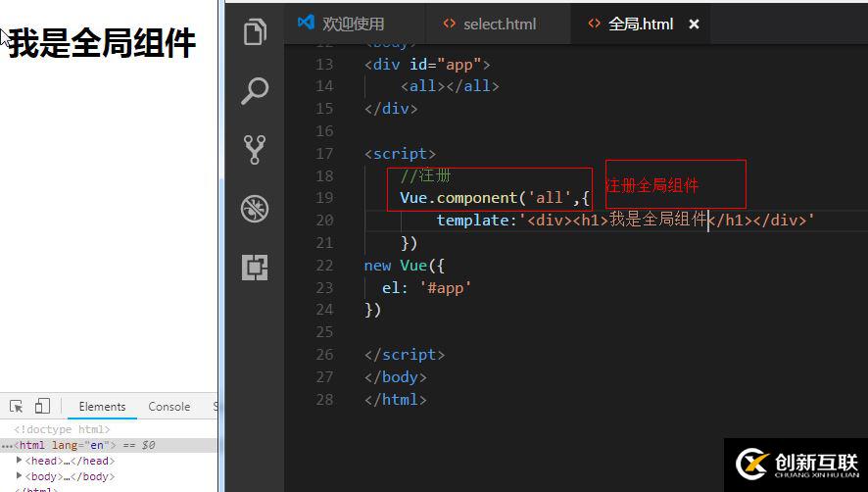Click the template: property in line 20
The height and width of the screenshot is (492, 868).
[477, 220]
